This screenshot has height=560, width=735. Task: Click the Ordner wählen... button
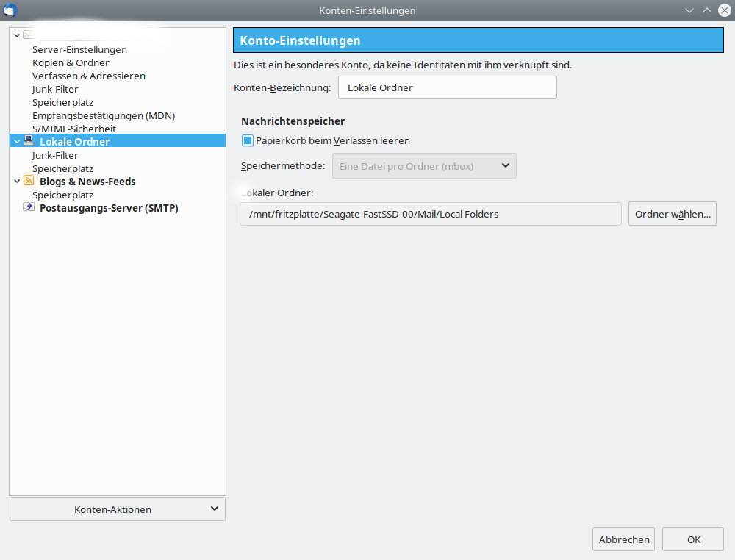[x=672, y=215]
